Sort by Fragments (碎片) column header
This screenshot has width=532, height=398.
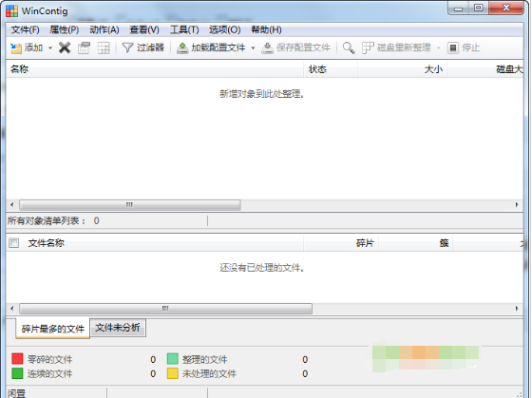pos(341,243)
